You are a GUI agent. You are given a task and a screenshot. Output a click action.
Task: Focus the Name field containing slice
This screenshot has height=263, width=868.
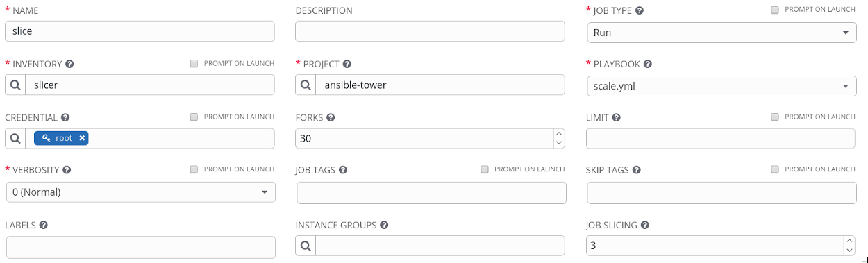point(140,31)
